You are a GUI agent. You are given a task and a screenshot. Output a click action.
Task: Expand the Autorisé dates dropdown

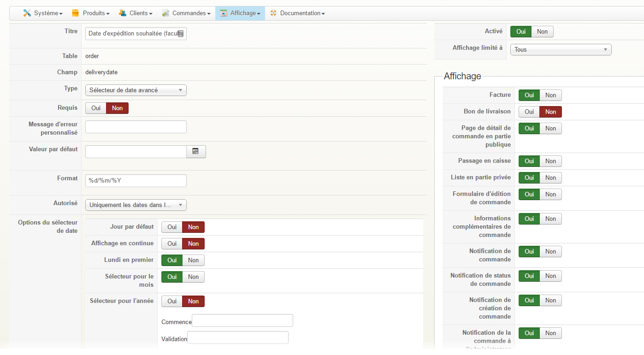[x=136, y=205]
